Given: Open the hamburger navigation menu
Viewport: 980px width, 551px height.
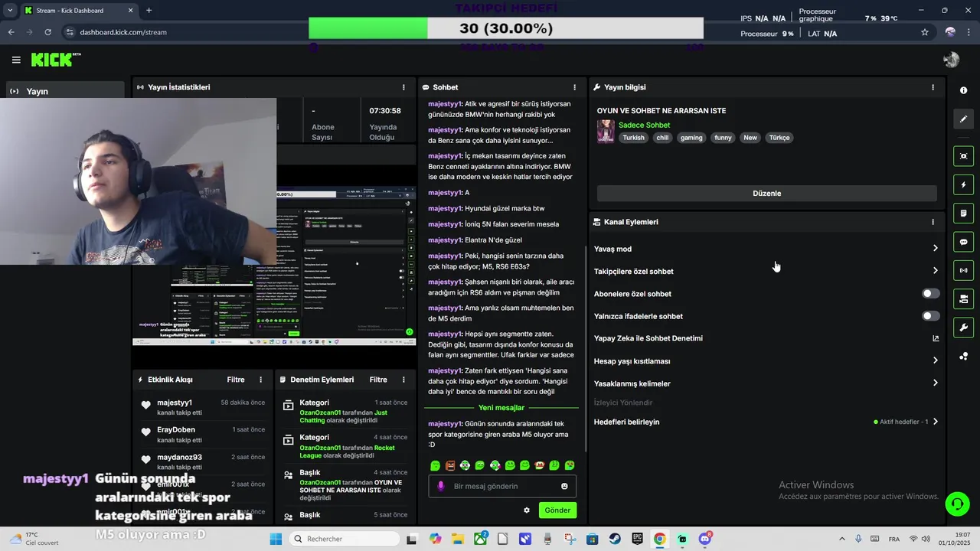Looking at the screenshot, I should pos(16,60).
